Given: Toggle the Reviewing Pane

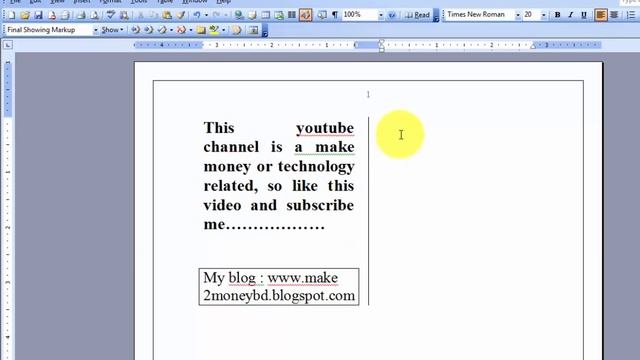Looking at the screenshot, I should tap(253, 30).
